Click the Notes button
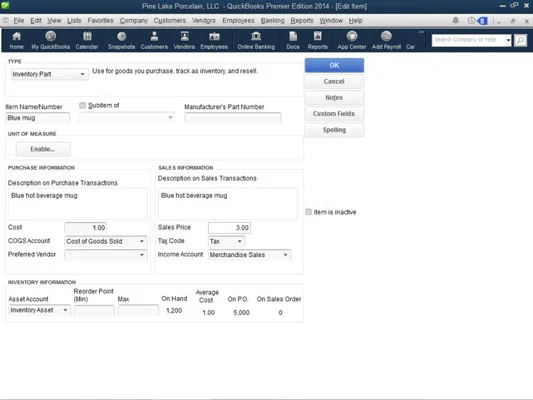Viewport: 533px width, 400px height. (334, 98)
